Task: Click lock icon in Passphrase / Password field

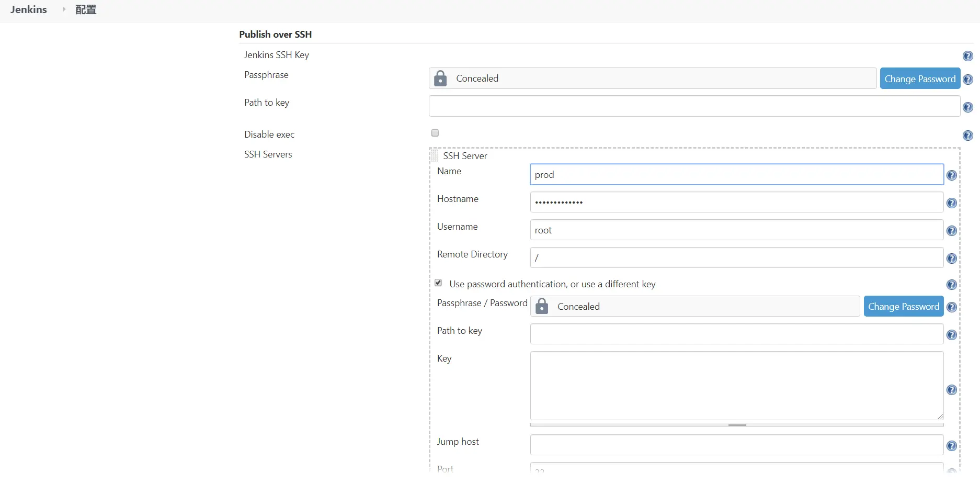Action: (x=542, y=306)
